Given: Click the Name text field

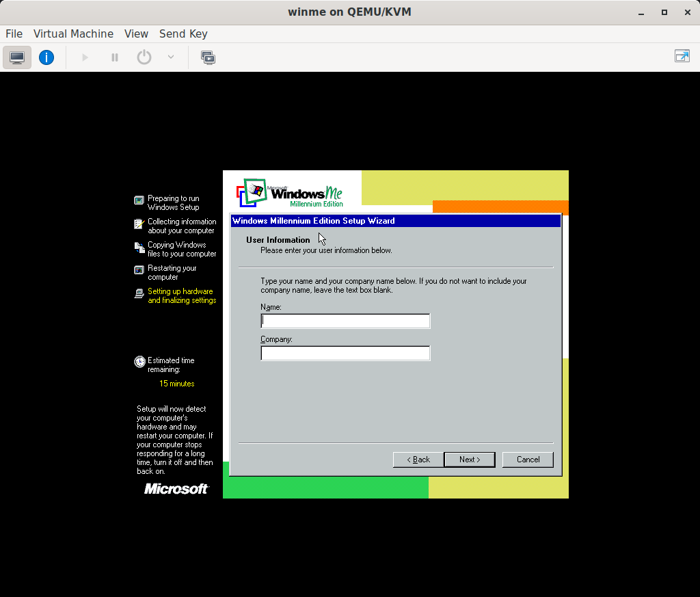Looking at the screenshot, I should pyautogui.click(x=345, y=321).
